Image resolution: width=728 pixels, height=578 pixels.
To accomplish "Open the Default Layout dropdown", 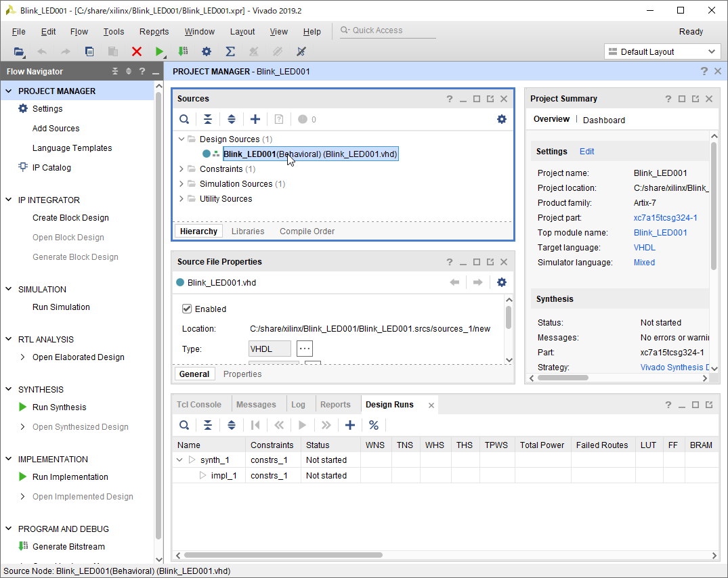I will click(661, 51).
